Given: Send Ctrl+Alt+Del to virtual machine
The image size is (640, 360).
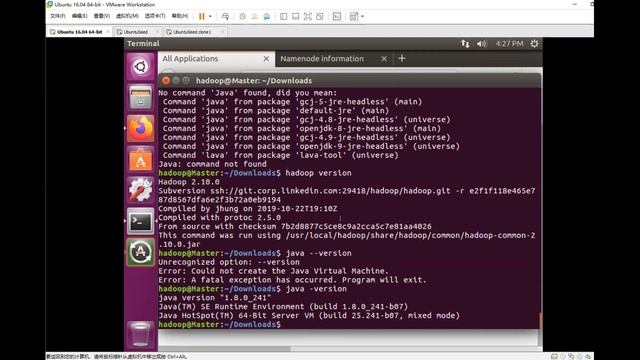Looking at the screenshot, I should point(225,16).
